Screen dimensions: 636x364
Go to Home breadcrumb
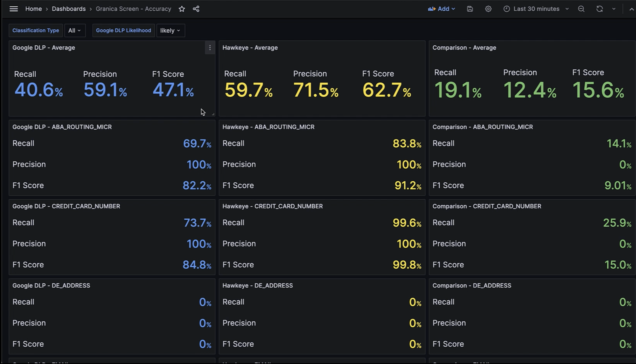(x=34, y=9)
